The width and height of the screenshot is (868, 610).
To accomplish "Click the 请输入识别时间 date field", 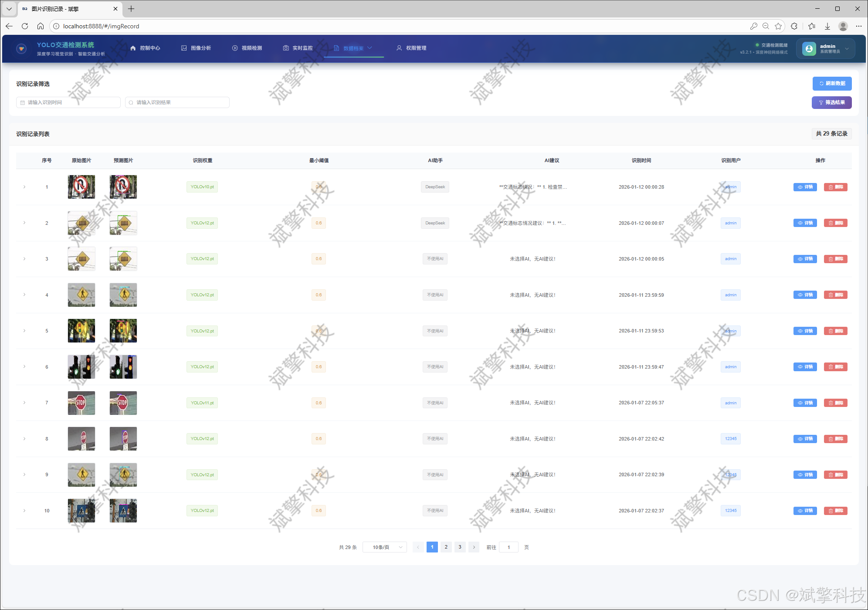I will point(68,102).
